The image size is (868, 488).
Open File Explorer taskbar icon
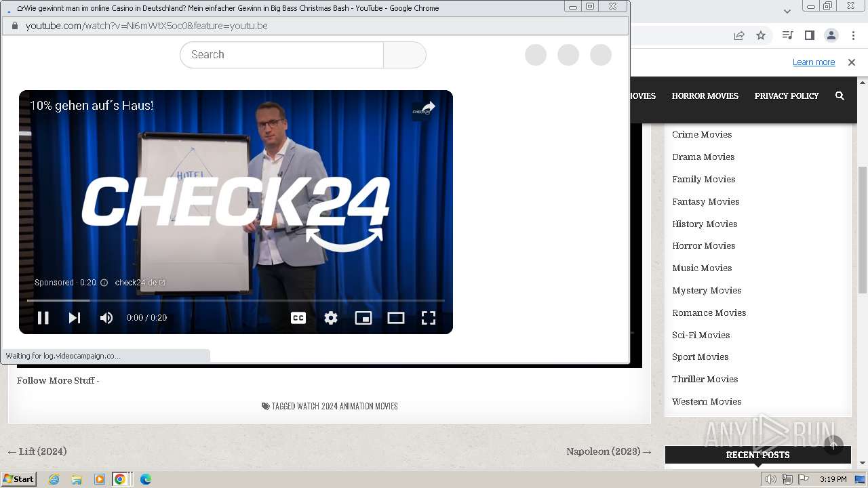pos(77,479)
